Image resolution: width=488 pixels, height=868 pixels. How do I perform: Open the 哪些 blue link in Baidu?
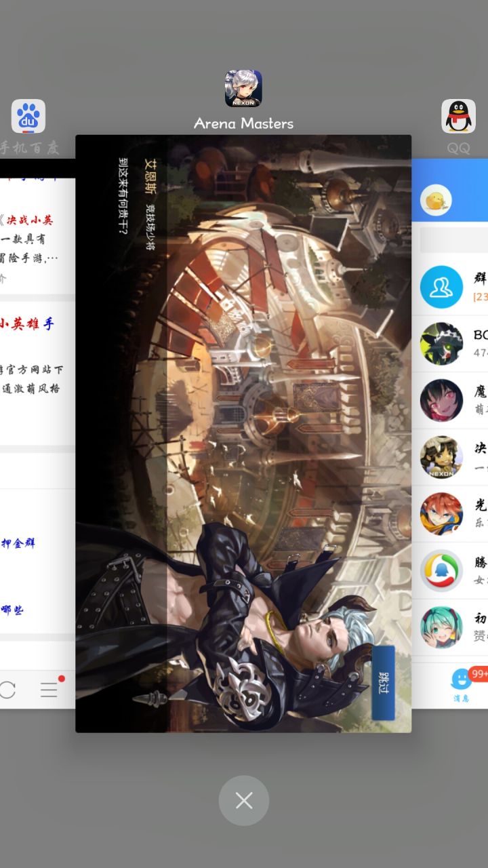coord(12,610)
